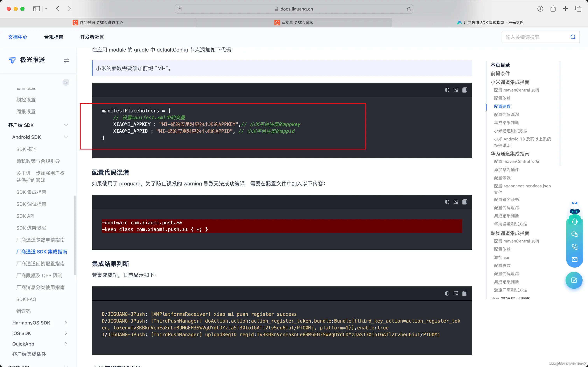Image resolution: width=588 pixels, height=367 pixels.
Task: Open the email contact floating icon
Action: tap(574, 260)
